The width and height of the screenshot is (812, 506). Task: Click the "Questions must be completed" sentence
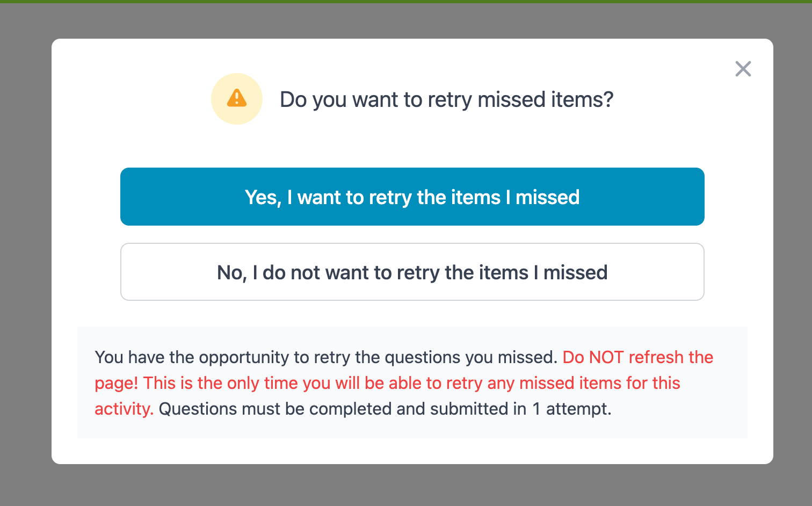point(385,409)
